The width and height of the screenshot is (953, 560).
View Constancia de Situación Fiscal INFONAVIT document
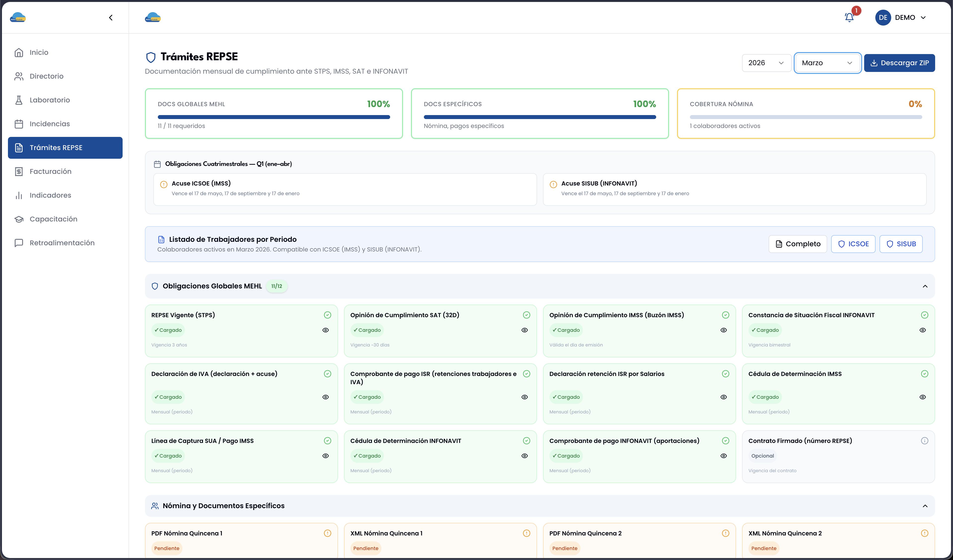922,330
